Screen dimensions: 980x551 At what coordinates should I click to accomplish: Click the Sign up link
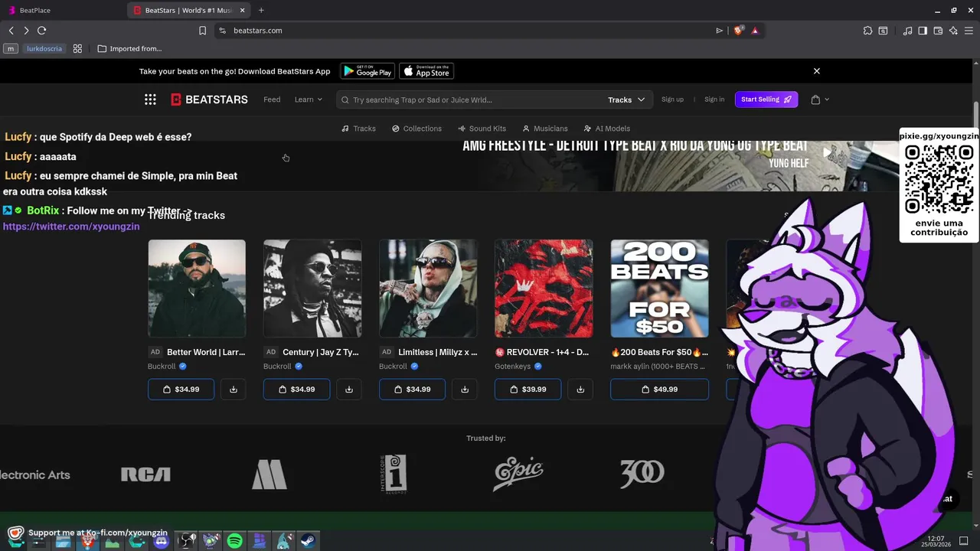coord(672,99)
